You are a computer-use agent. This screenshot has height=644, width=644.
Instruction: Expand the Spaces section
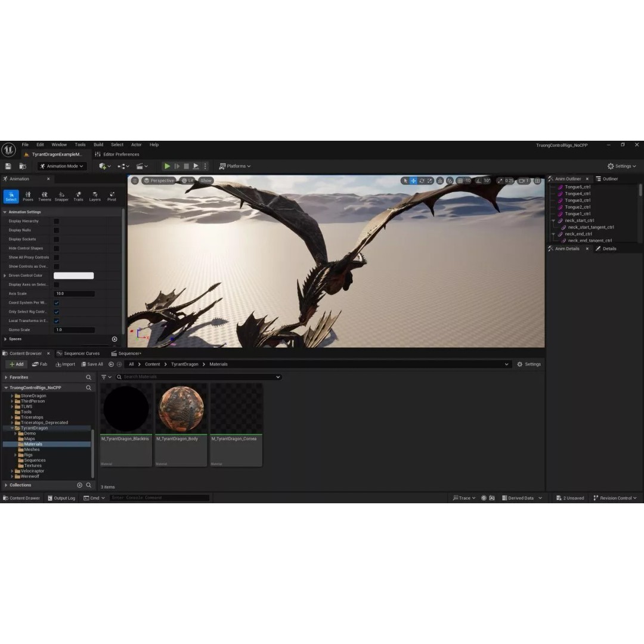click(x=5, y=339)
